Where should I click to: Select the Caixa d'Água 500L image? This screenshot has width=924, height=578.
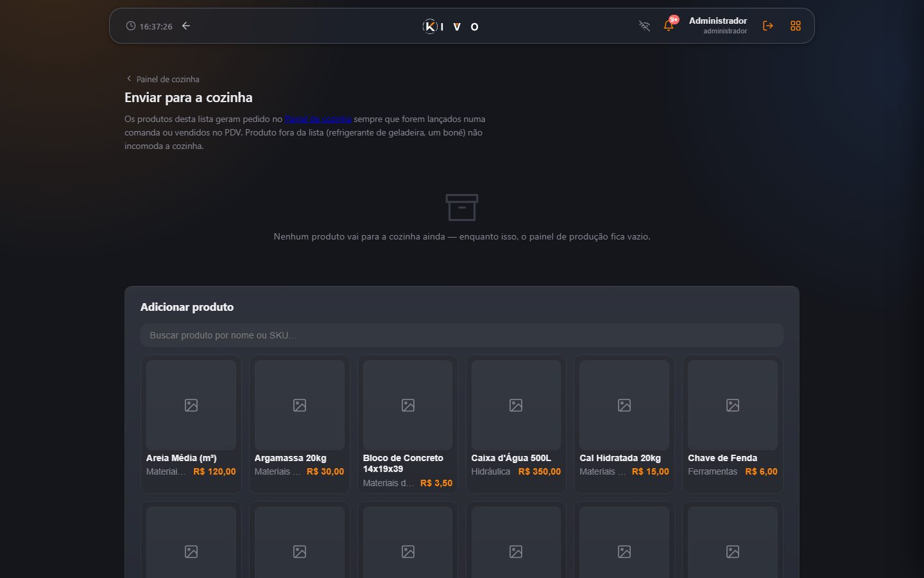[516, 405]
